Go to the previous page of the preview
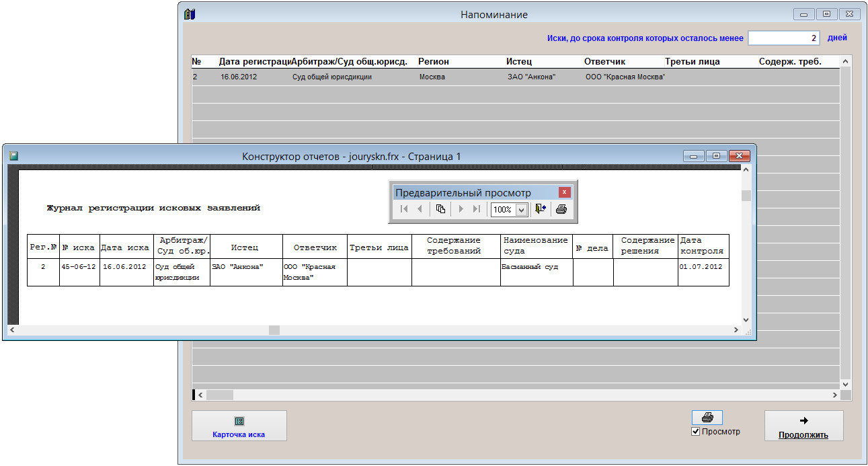 [420, 209]
